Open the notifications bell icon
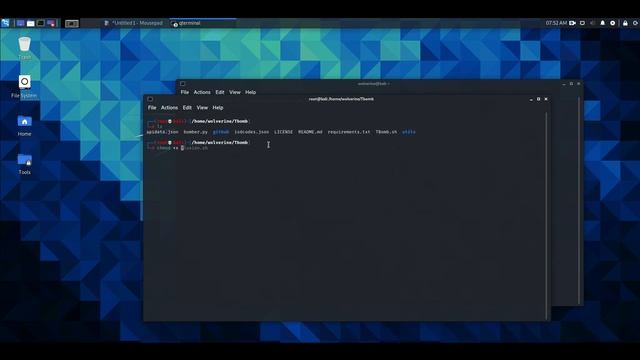Viewport: 640px width, 360px height. tap(602, 23)
